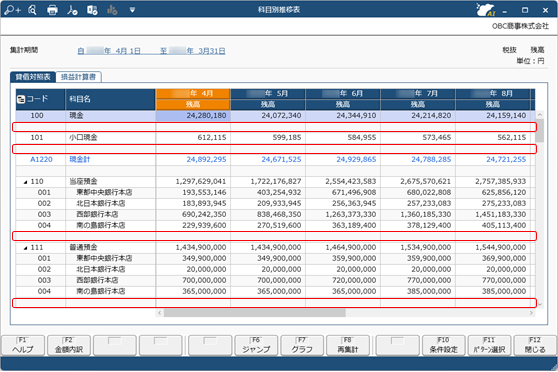The width and height of the screenshot is (558, 372).
Task: Select cell 24,280,180 in the 現金 row
Action: [x=193, y=116]
